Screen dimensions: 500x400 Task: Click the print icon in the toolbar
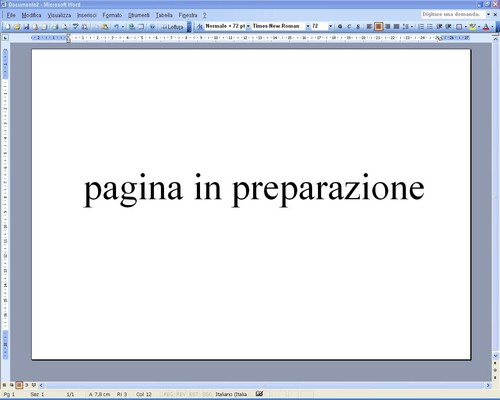55,27
